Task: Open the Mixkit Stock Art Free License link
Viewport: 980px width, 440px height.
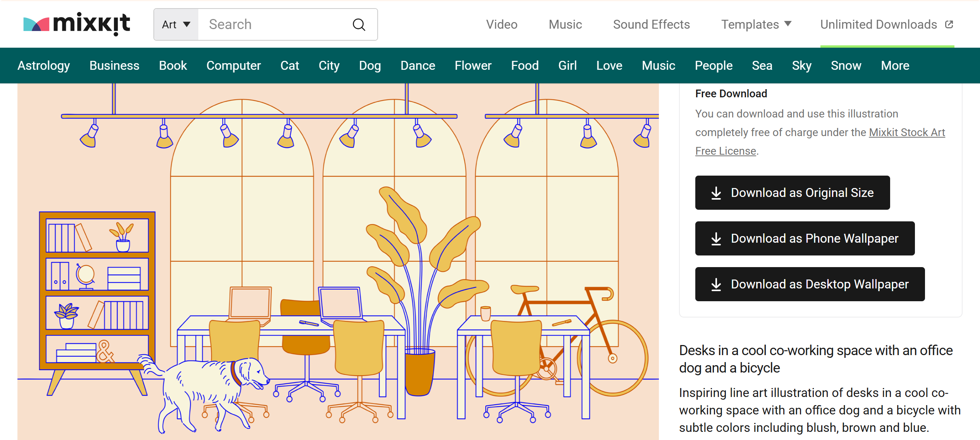Action: click(x=906, y=133)
